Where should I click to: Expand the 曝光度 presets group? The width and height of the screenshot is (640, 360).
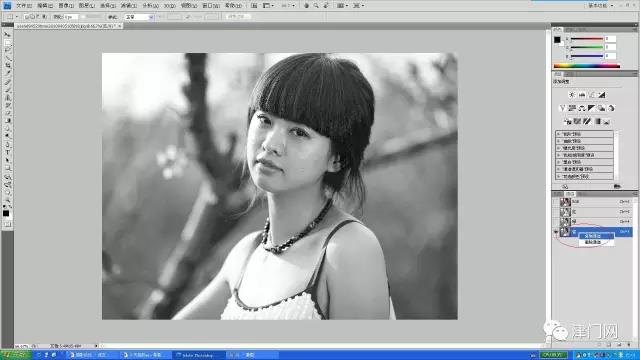click(x=558, y=148)
